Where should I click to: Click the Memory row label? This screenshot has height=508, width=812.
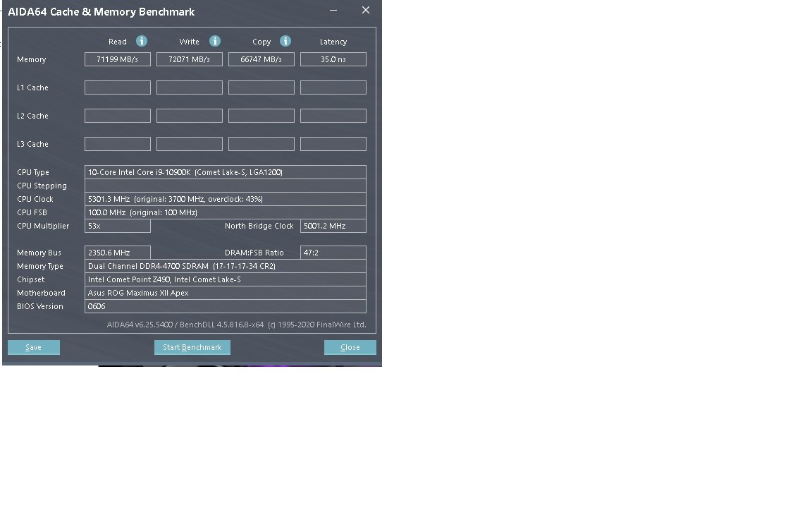(x=32, y=59)
